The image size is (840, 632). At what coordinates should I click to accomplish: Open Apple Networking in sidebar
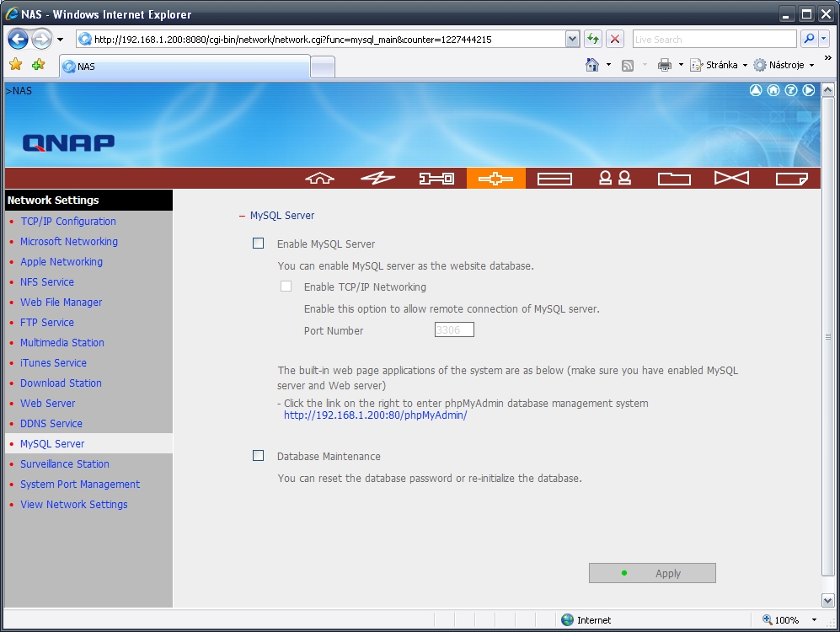tap(62, 262)
